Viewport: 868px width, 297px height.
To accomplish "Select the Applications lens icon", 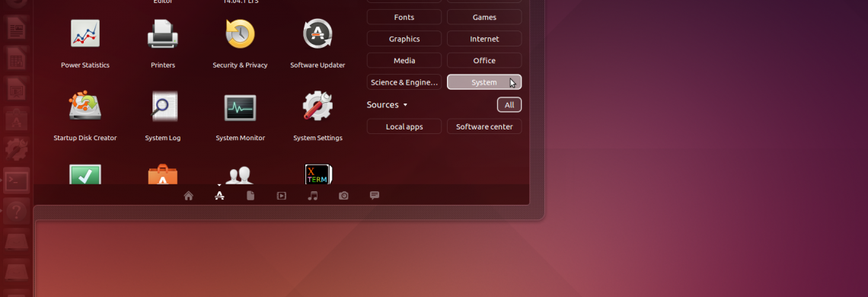I will (220, 196).
